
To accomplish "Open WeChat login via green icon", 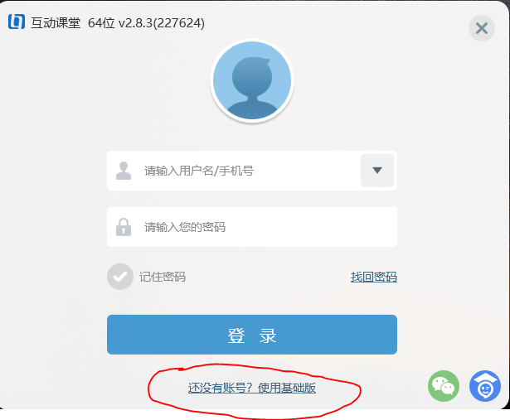I will click(x=444, y=386).
